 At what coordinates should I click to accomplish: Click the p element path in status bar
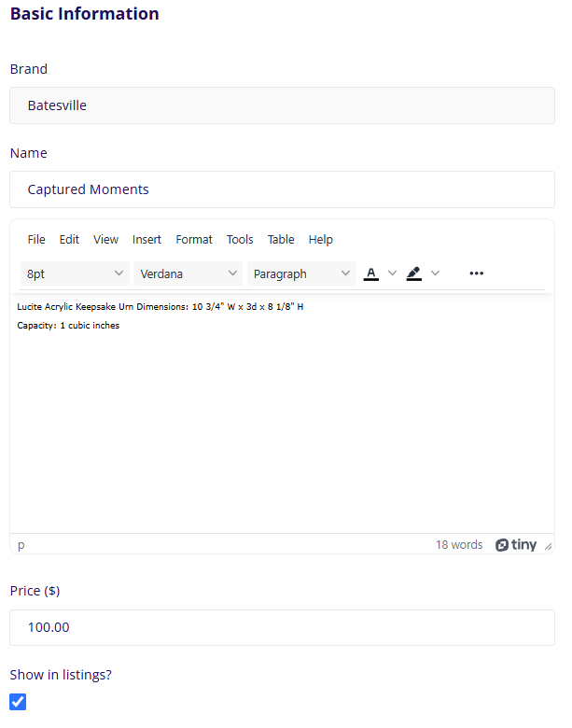[x=21, y=545]
